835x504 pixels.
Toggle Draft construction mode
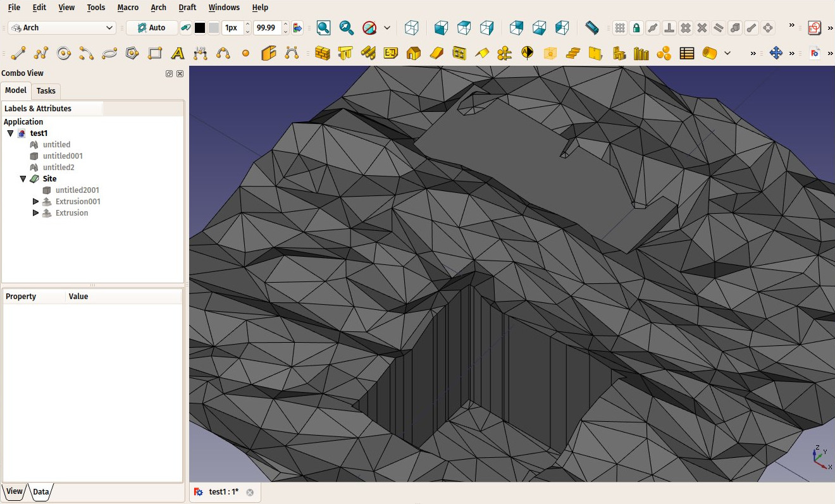click(187, 28)
